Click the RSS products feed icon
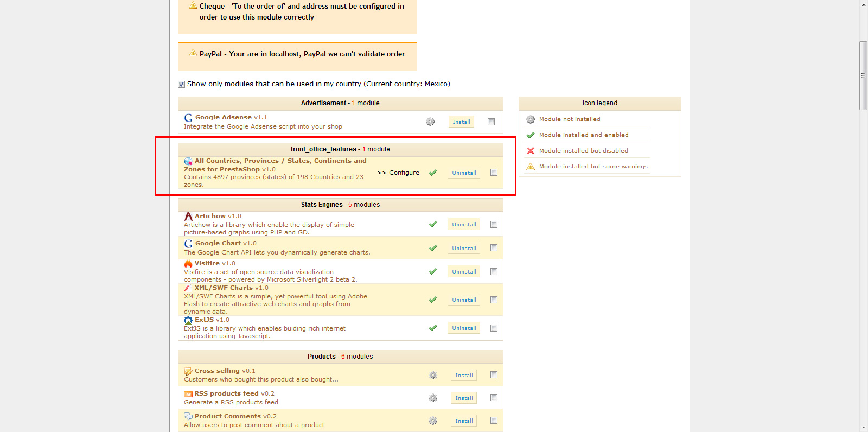 (188, 394)
